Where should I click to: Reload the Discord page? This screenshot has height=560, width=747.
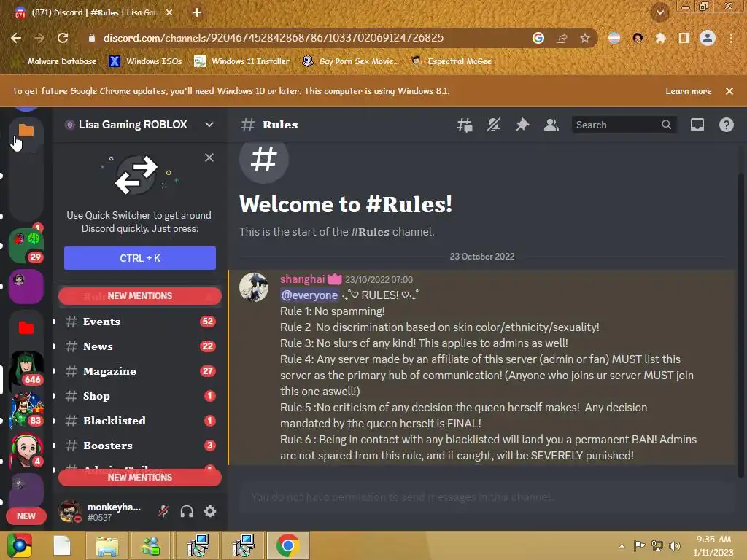(x=63, y=38)
